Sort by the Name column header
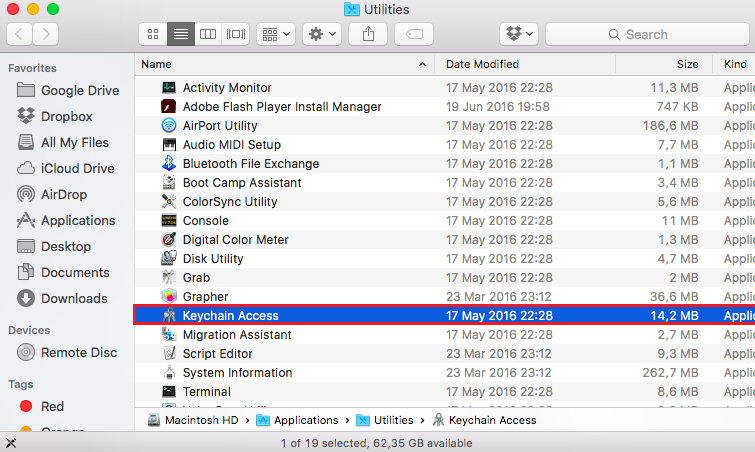The image size is (755, 452). click(284, 64)
